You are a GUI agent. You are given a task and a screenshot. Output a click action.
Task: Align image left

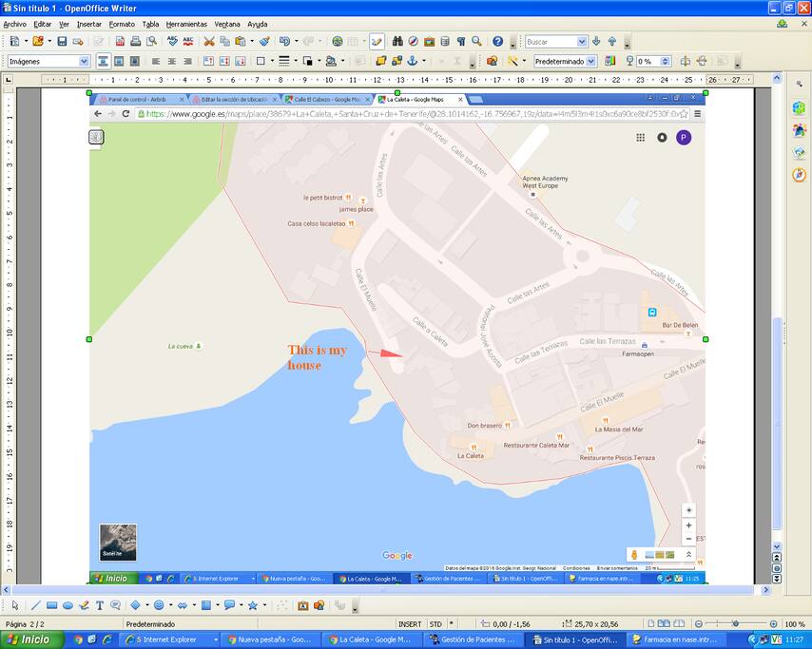(x=156, y=61)
